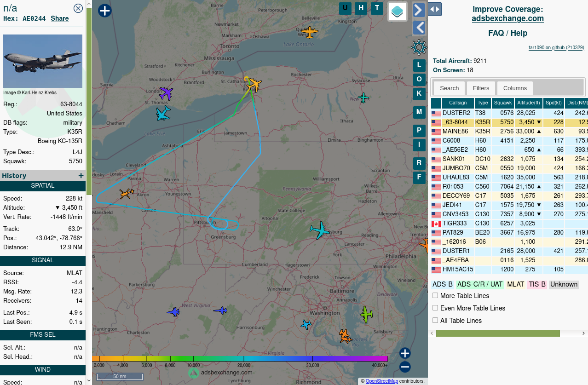Click the SANK01 aircraft row
The image size is (588, 385).
pos(509,159)
